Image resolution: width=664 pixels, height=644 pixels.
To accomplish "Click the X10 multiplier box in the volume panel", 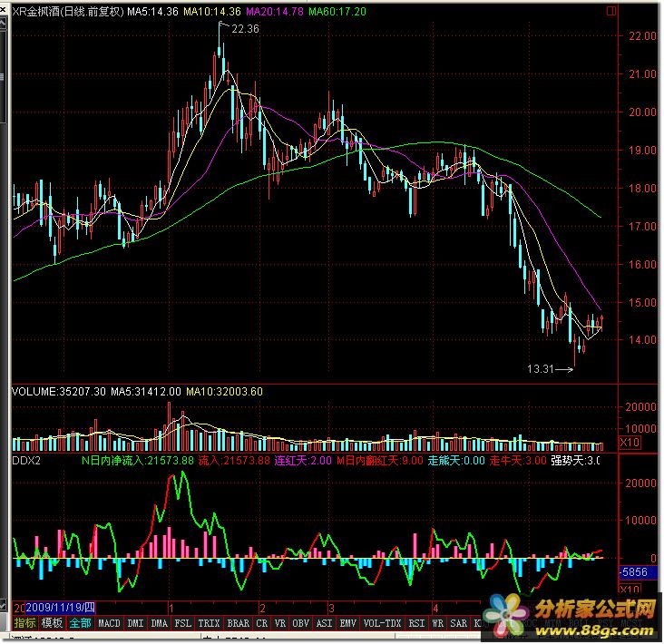I will coord(630,443).
